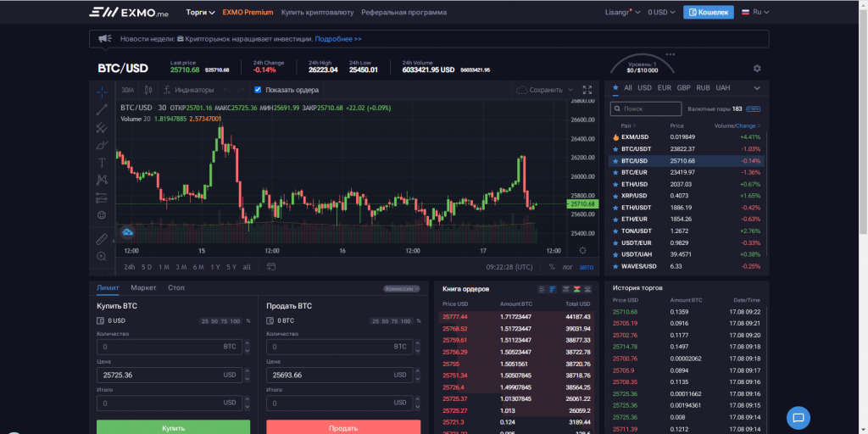Screen dimensions: 868x434
Task: Toggle the "лог" logarithmic scale
Action: tap(567, 267)
